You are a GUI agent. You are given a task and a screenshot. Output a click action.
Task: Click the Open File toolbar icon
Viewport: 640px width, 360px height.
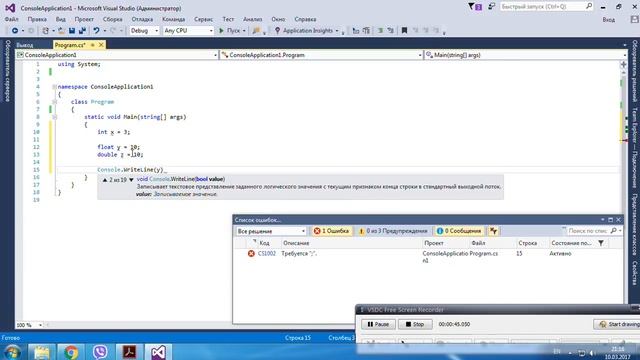coord(61,31)
